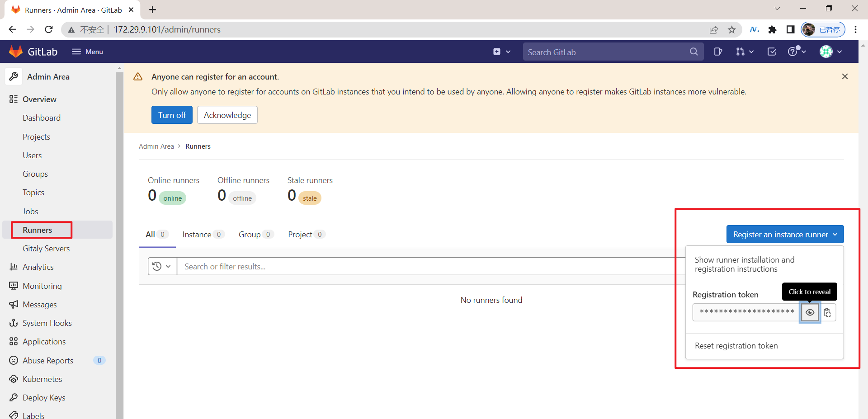Click the stale status badge
The image size is (868, 419).
(310, 198)
